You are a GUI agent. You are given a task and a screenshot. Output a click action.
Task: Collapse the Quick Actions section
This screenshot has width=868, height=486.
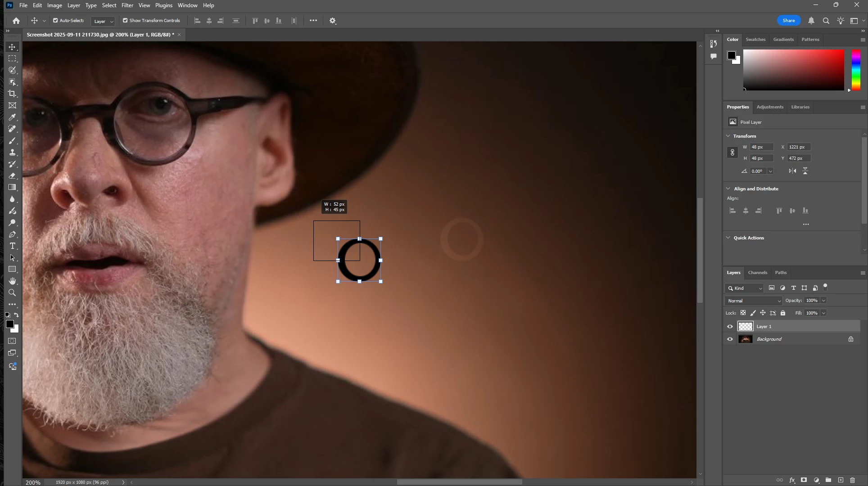point(728,238)
